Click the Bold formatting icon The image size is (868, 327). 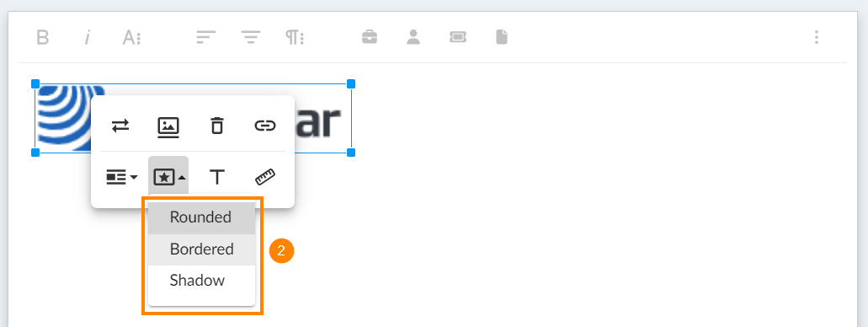(x=43, y=38)
